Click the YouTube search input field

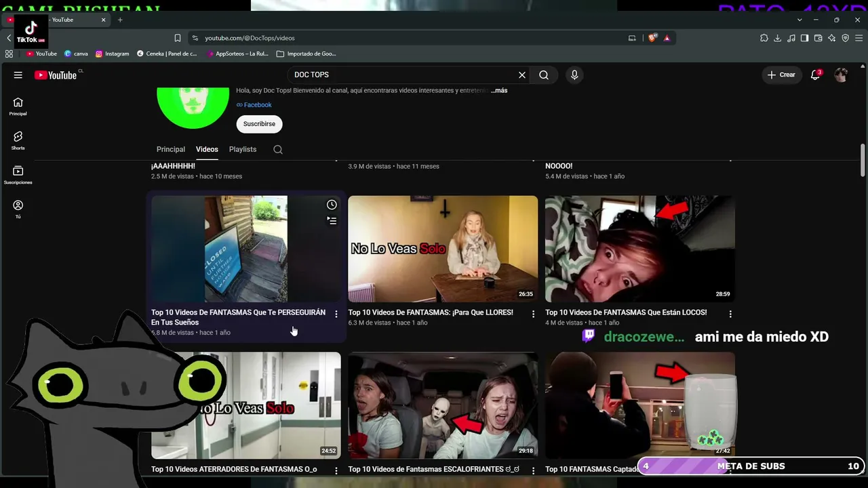tap(403, 75)
